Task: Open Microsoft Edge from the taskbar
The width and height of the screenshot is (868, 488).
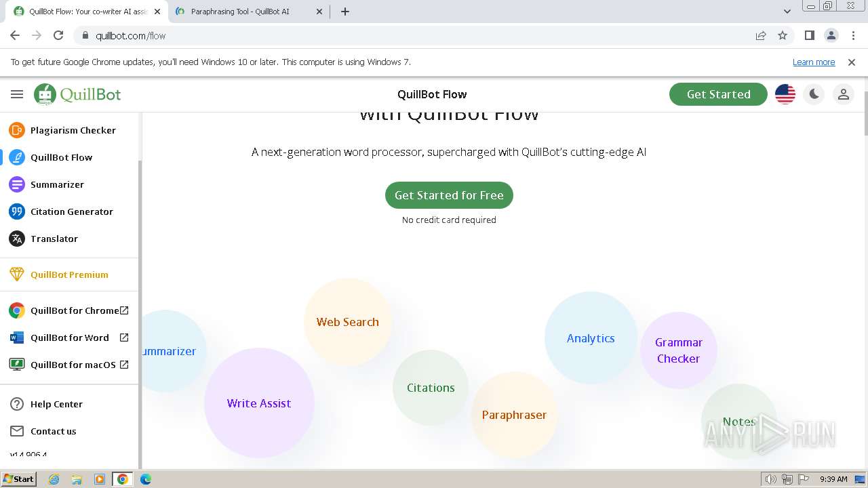Action: pyautogui.click(x=146, y=479)
